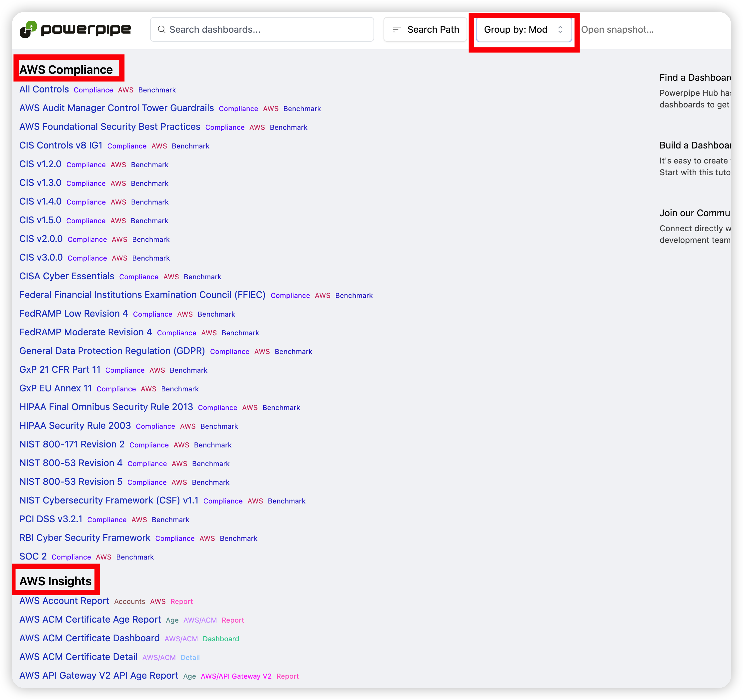743x700 pixels.
Task: Select the Dashboard tag on ACM Certificate Dashboard
Action: (x=220, y=639)
